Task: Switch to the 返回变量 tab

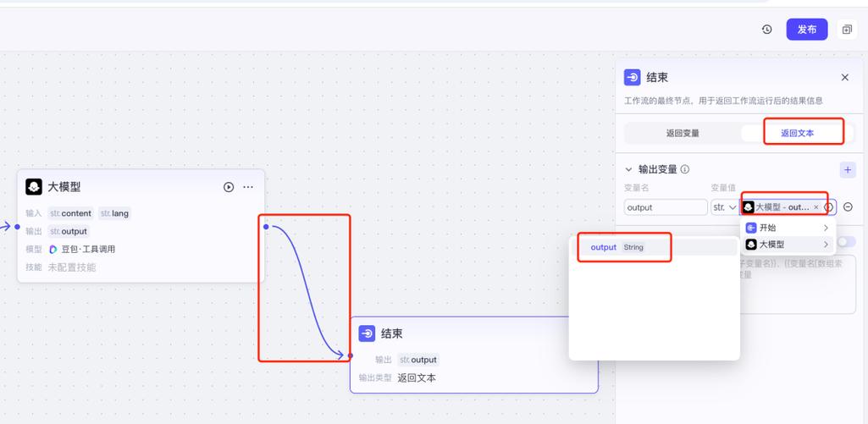Action: [x=683, y=134]
